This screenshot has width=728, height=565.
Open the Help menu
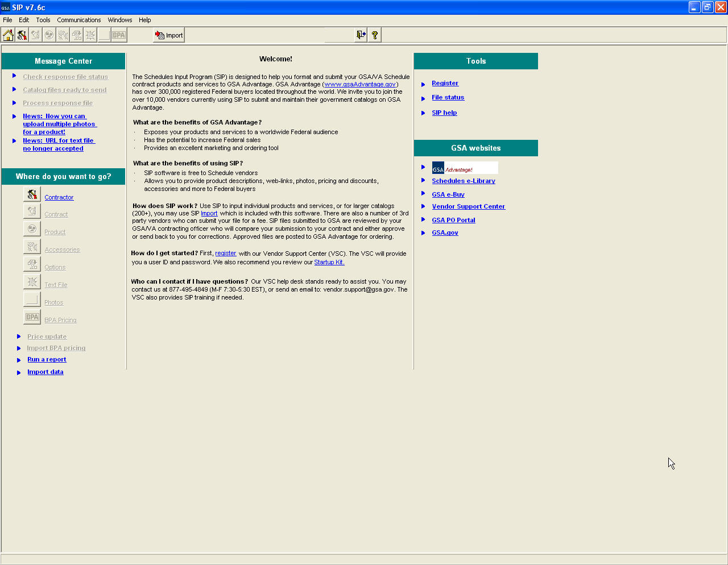[145, 20]
